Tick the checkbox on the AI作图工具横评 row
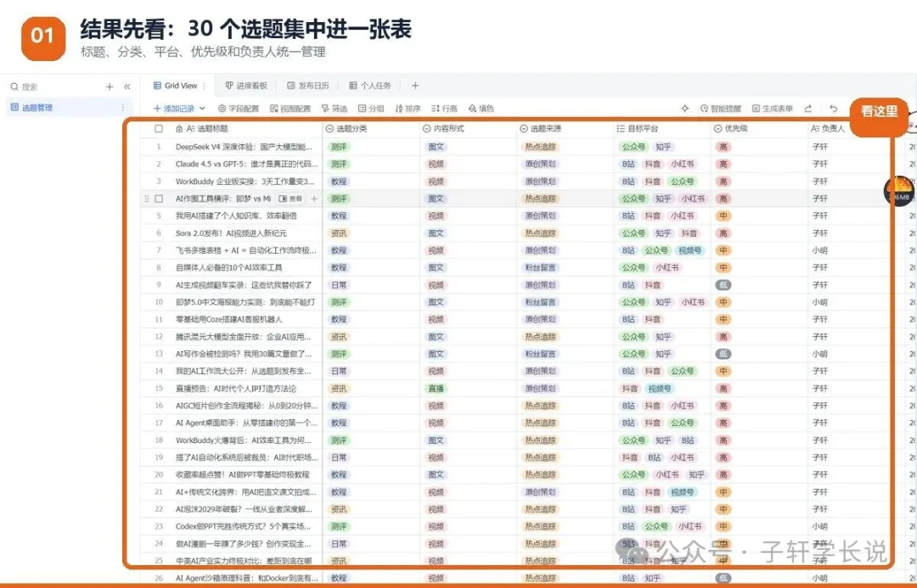The height and width of the screenshot is (588, 917). (x=159, y=199)
